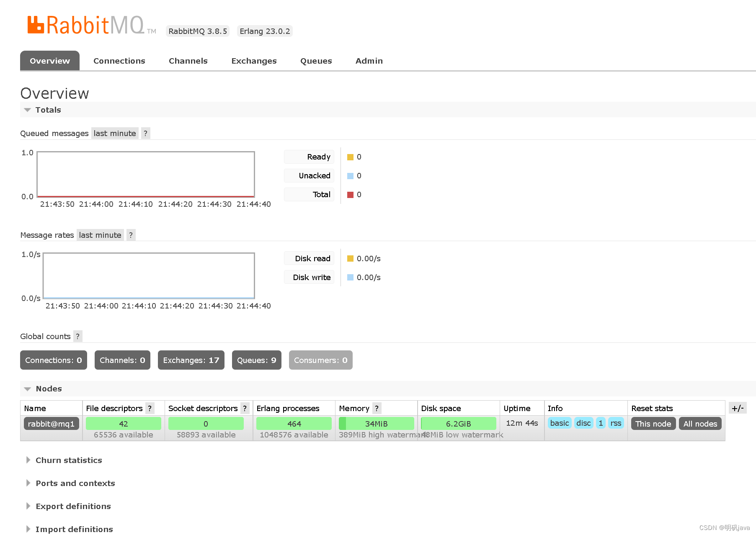The width and height of the screenshot is (756, 535).
Task: Reset stats for This node
Action: coord(653,423)
